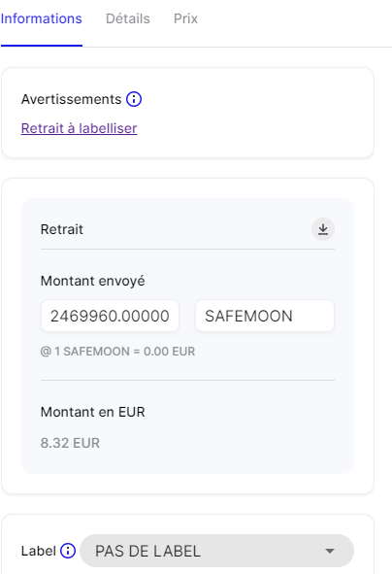Click the Montant en EUR label
The image size is (392, 574).
(x=93, y=412)
